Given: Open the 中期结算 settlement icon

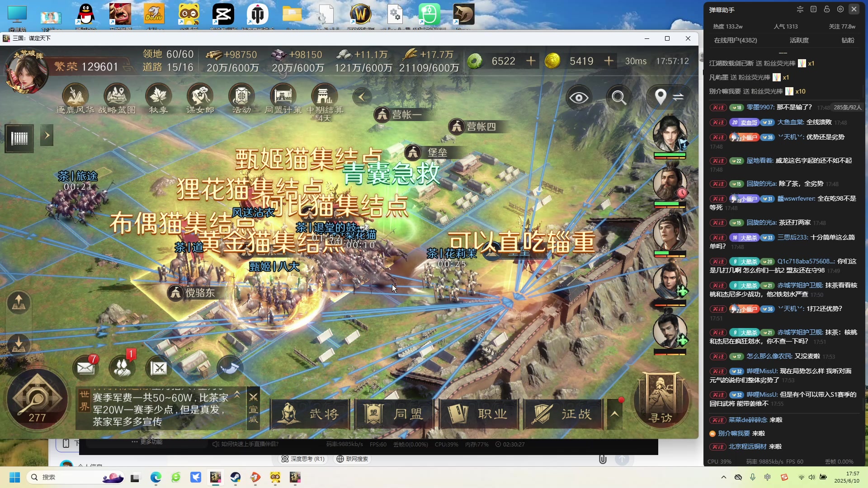Looking at the screenshot, I should 325,102.
